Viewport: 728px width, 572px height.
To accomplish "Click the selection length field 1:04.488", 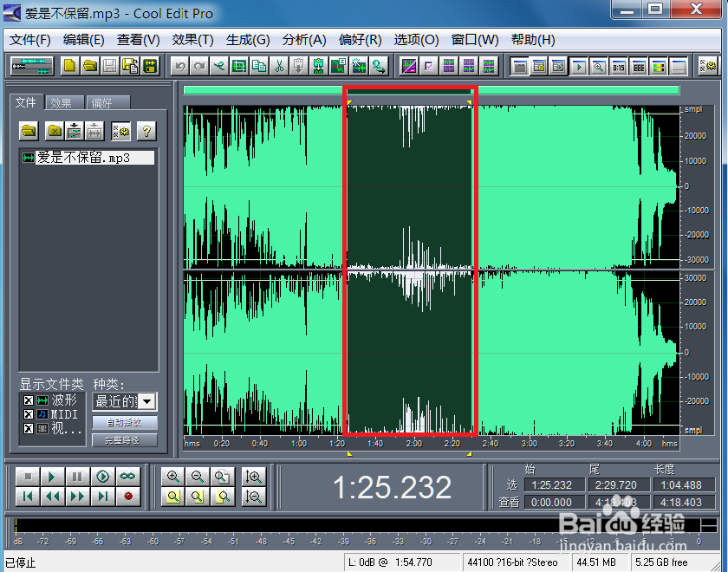I will pyautogui.click(x=685, y=485).
